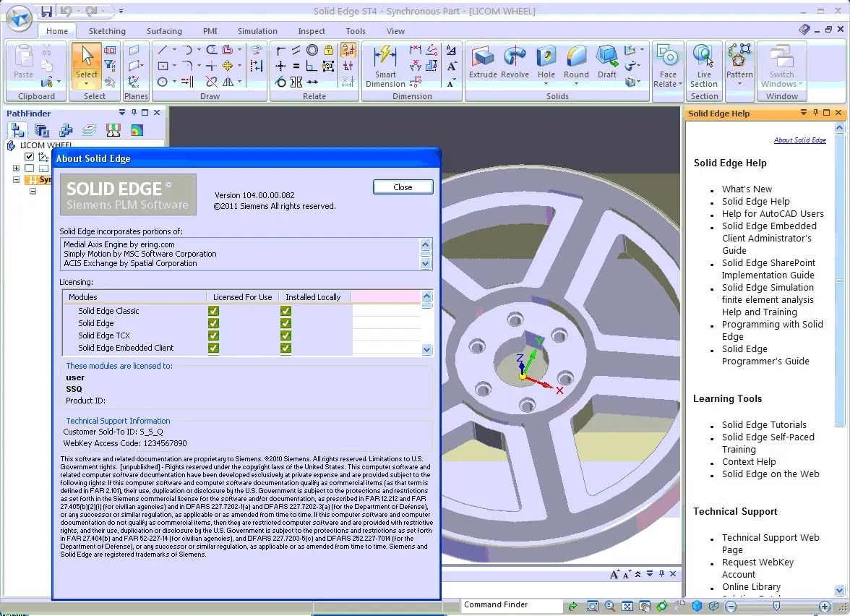Toggle Embedded Client Installed Locally checkbox

(x=286, y=348)
